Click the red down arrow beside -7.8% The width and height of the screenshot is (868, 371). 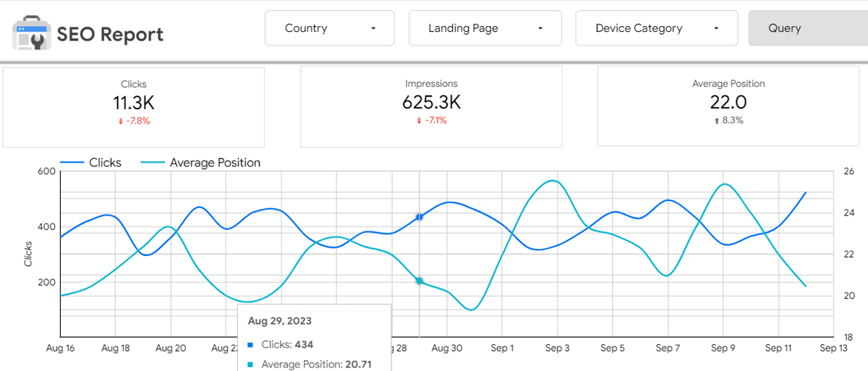coord(121,121)
